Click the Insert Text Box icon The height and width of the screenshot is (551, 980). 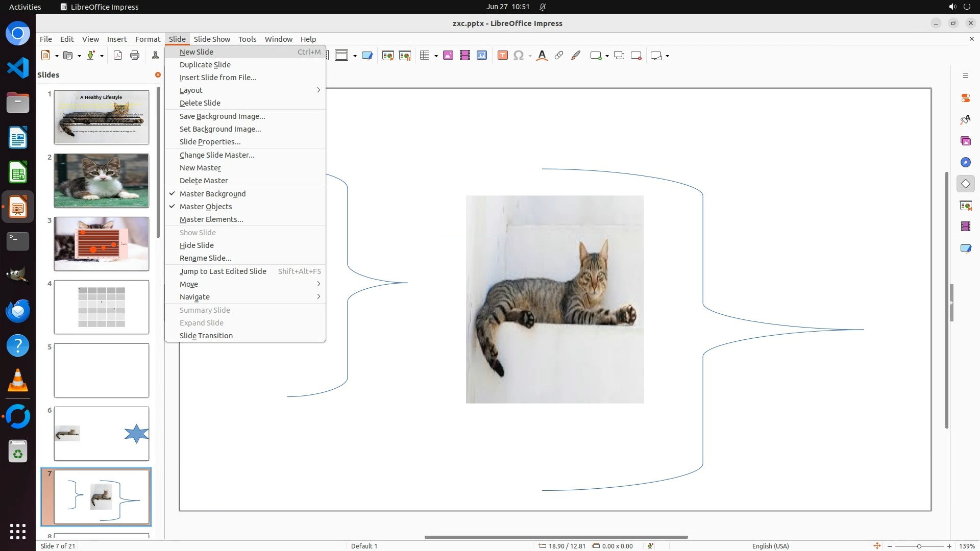[x=502, y=56]
